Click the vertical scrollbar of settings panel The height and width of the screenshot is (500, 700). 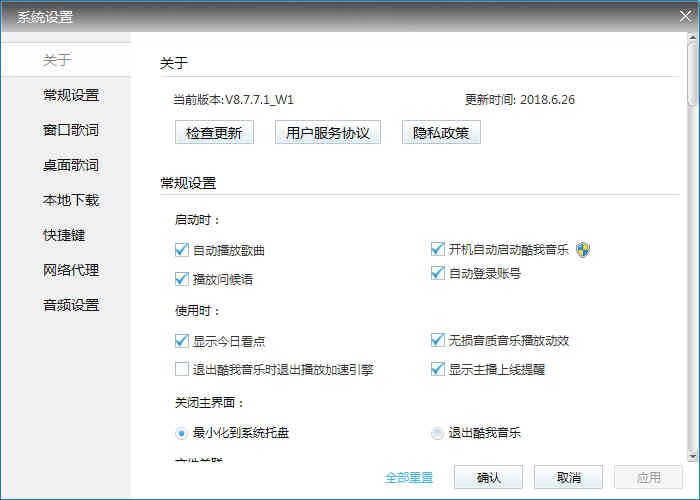pyautogui.click(x=692, y=250)
